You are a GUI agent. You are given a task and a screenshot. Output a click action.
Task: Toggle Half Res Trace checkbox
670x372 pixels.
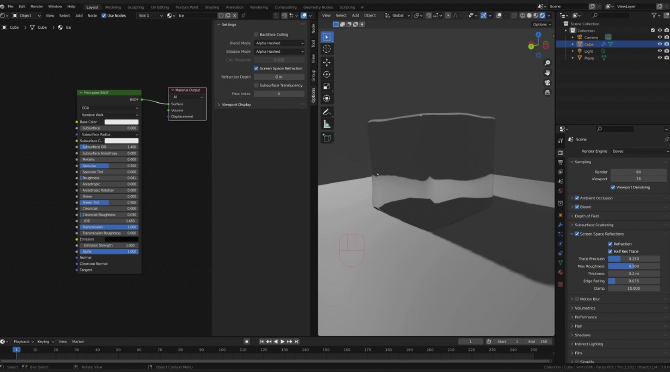610,252
